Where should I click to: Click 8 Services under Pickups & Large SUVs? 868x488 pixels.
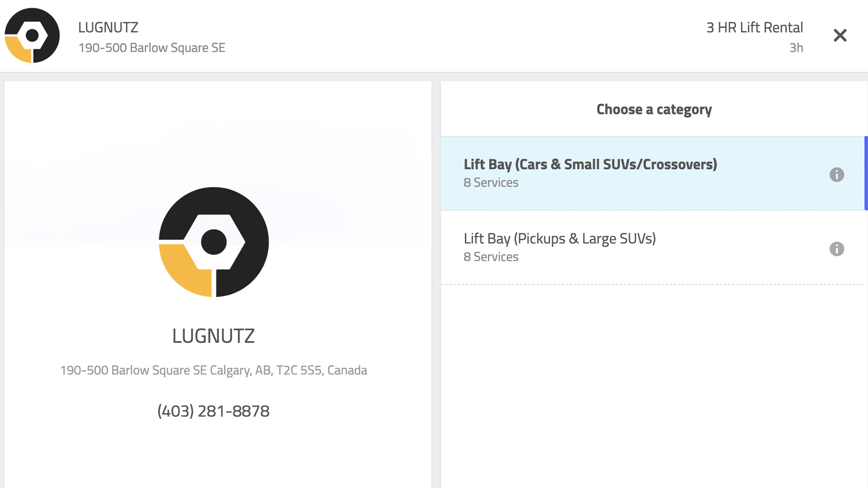pyautogui.click(x=491, y=257)
